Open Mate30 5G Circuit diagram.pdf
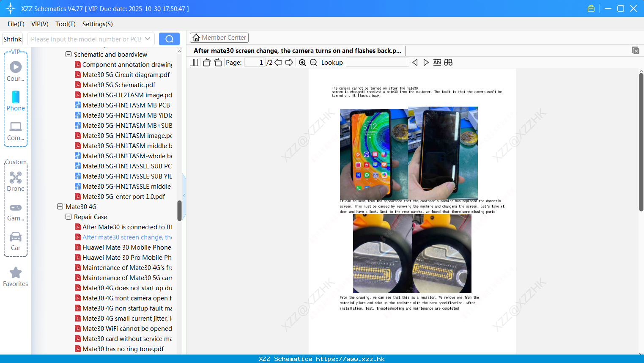 click(122, 74)
